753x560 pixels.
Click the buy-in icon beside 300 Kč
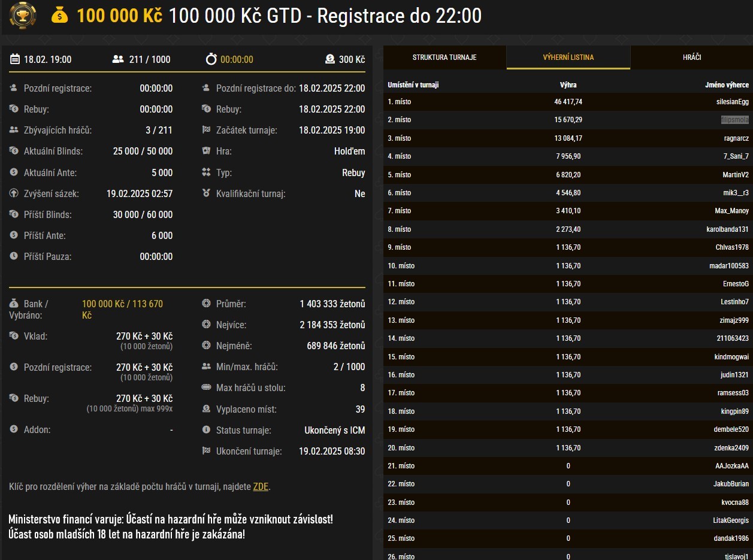pyautogui.click(x=330, y=59)
